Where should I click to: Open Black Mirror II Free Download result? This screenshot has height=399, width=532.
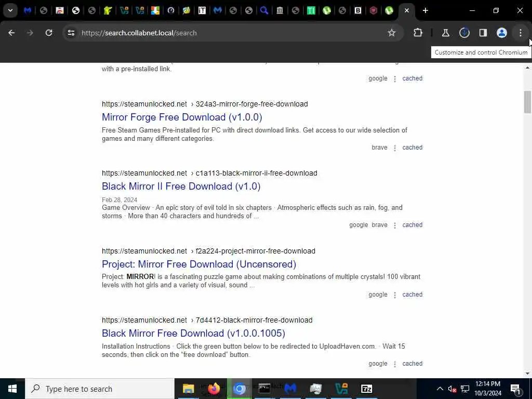click(x=181, y=187)
